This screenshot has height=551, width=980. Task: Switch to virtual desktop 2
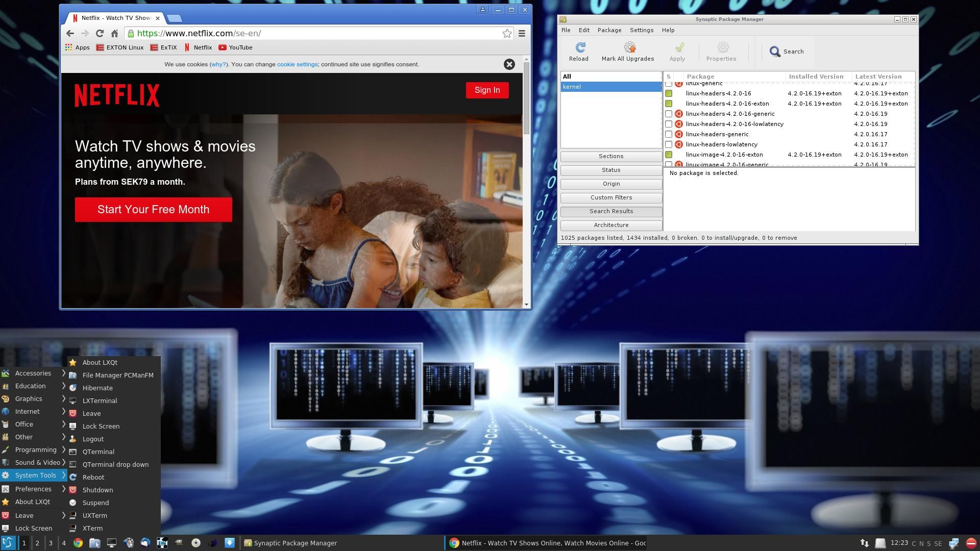[x=37, y=543]
